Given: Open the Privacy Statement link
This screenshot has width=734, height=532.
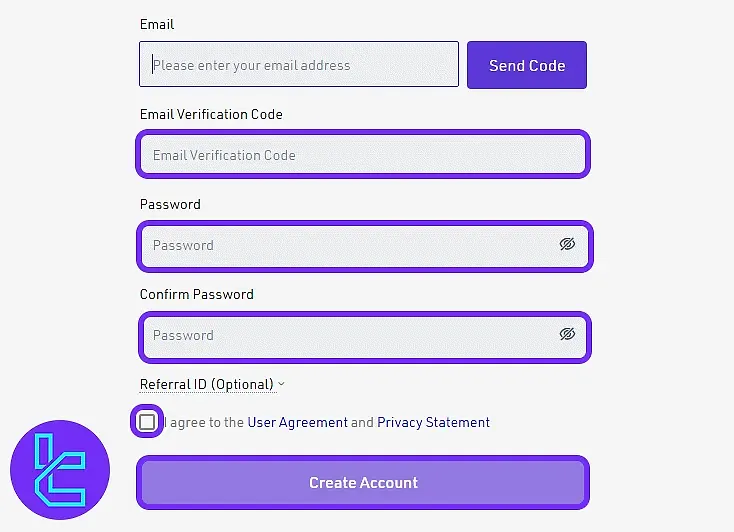Looking at the screenshot, I should click(433, 422).
